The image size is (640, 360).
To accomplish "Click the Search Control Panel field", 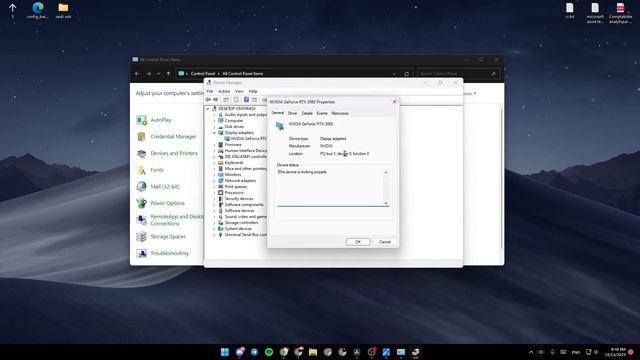I will (x=457, y=74).
